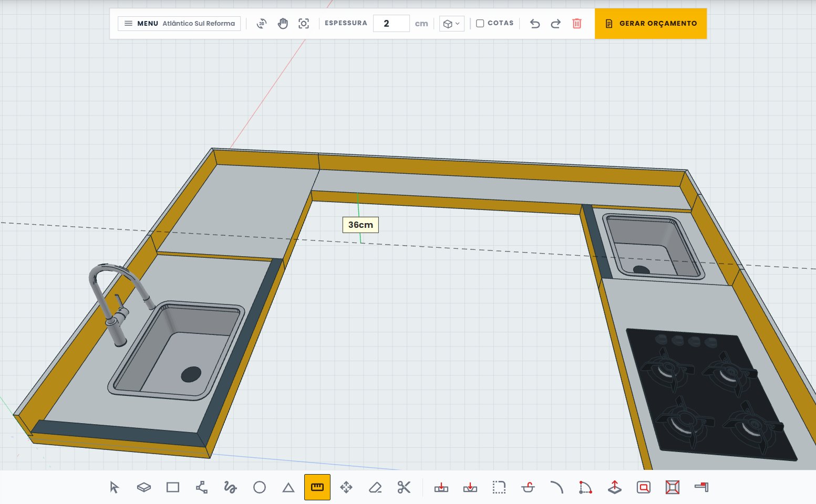816x504 pixels.
Task: Choose the eraser tool
Action: 375,487
